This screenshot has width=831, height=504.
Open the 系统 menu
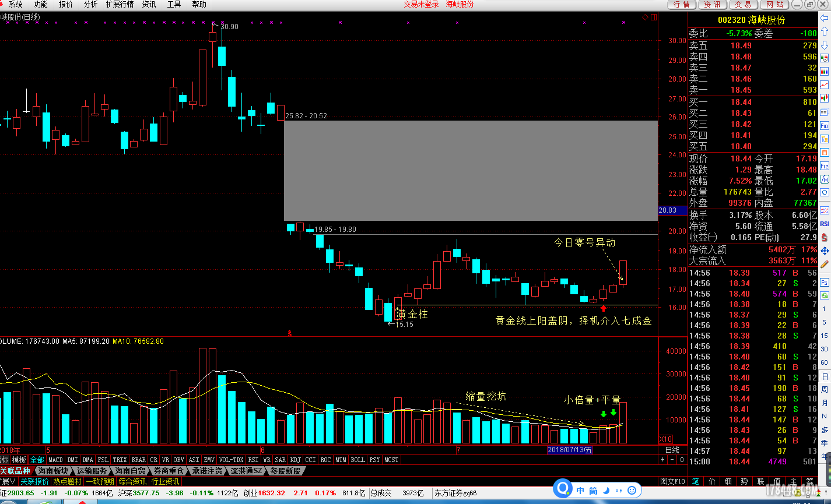click(x=16, y=4)
